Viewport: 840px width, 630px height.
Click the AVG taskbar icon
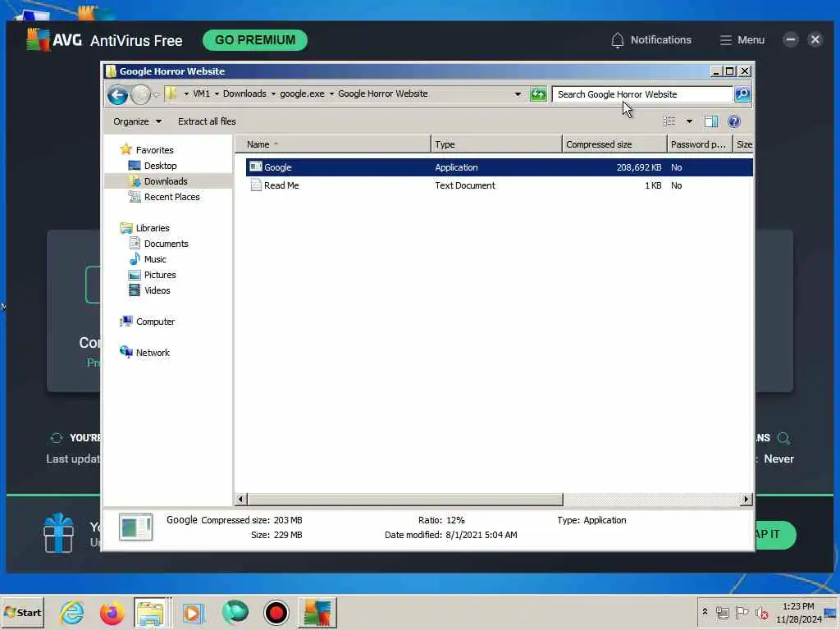(x=317, y=613)
